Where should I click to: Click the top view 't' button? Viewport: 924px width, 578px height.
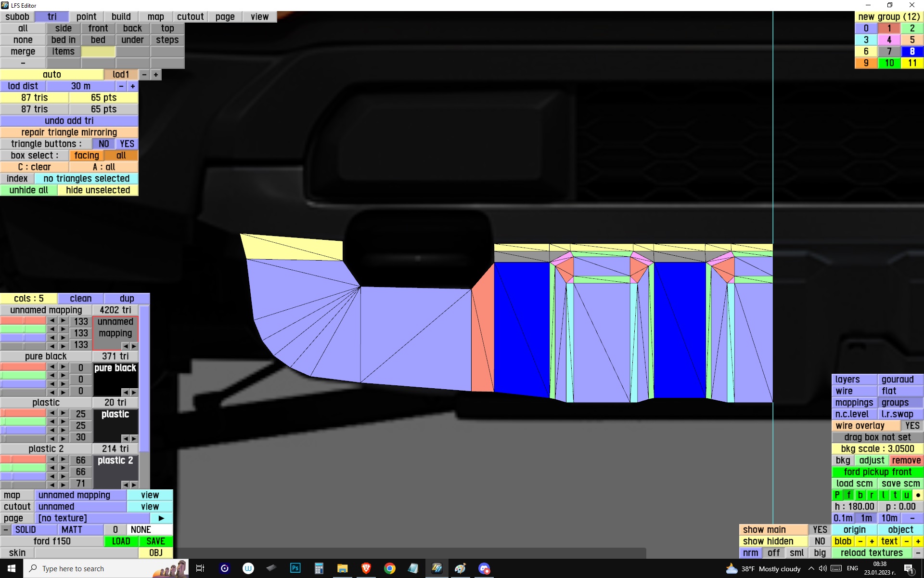click(x=895, y=495)
